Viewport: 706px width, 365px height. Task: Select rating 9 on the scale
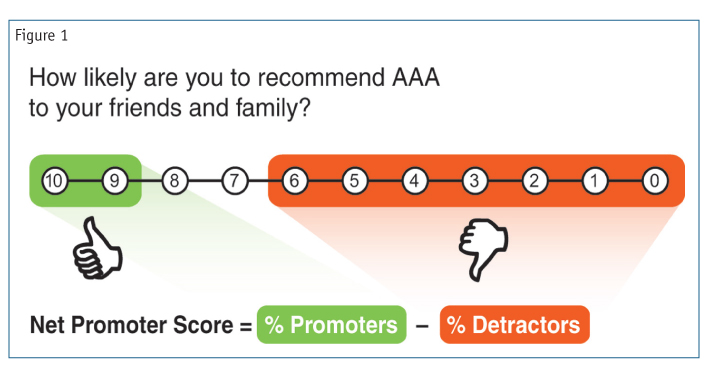tap(114, 181)
